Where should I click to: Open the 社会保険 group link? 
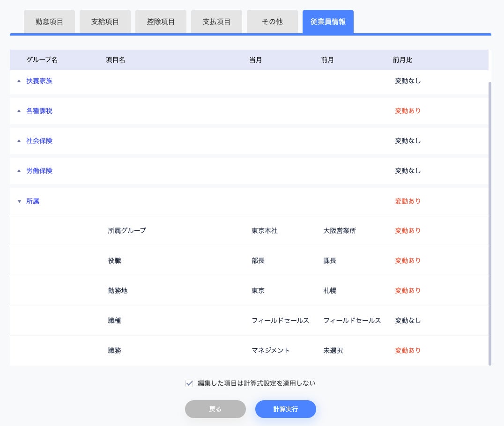(x=39, y=141)
